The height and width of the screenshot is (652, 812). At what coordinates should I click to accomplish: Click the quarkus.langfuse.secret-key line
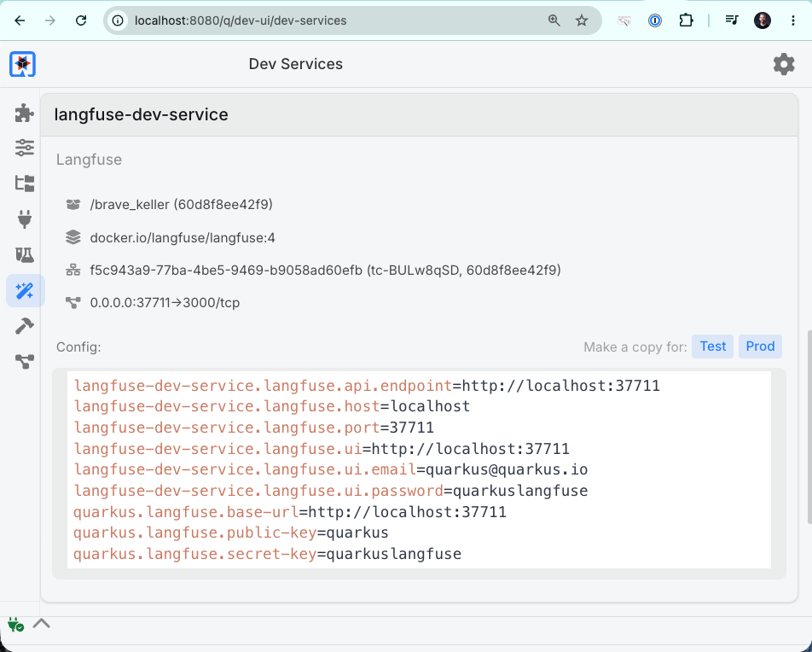pyautogui.click(x=267, y=554)
